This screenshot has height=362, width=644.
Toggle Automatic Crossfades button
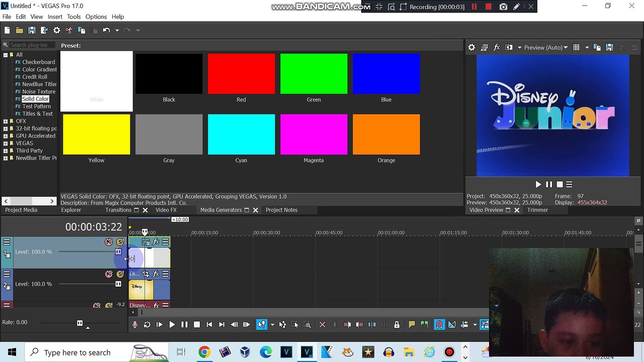(452, 325)
